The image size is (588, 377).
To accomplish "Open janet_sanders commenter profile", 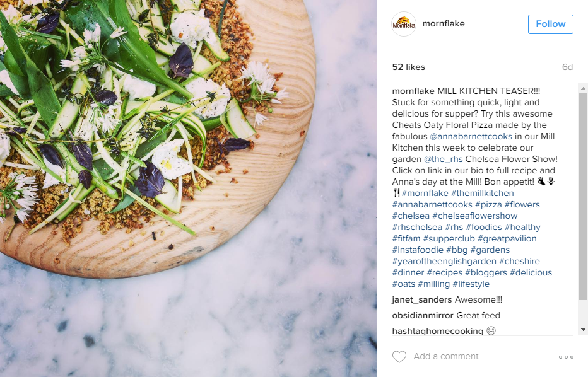I will coord(422,300).
